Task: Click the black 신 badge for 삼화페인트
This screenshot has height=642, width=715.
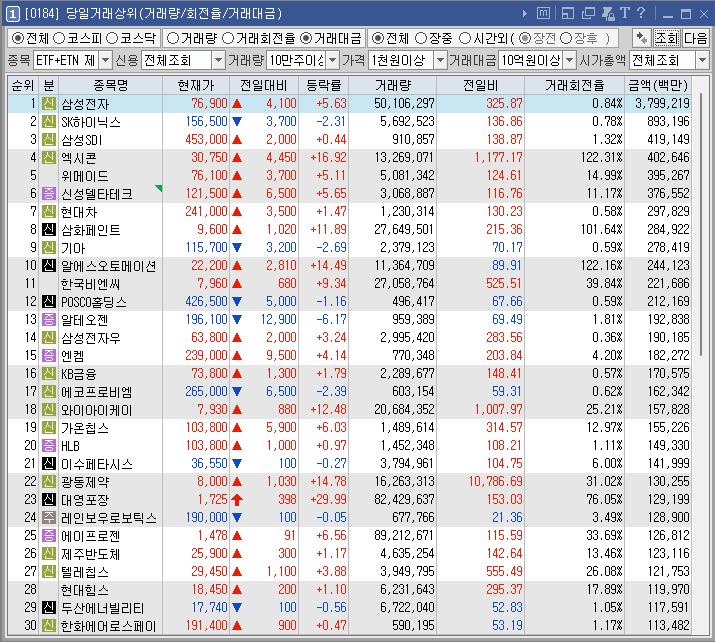Action: pos(49,229)
